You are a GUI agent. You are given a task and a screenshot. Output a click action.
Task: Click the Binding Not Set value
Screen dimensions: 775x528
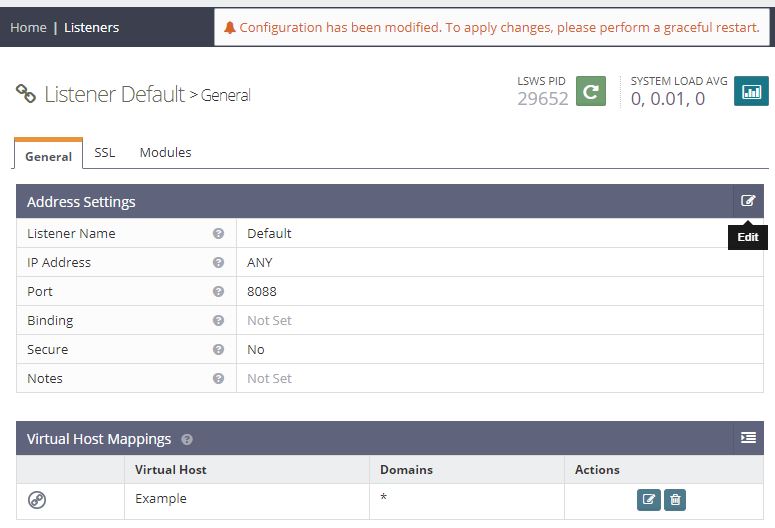(x=269, y=320)
